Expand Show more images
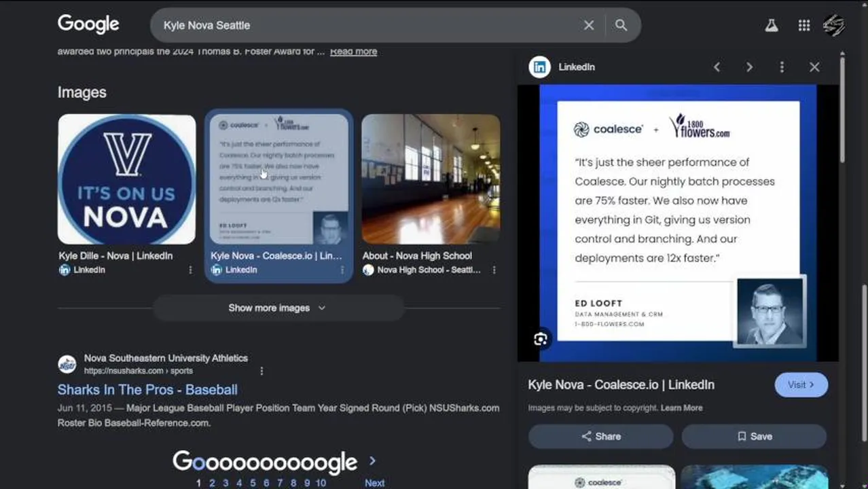This screenshot has height=489, width=868. [x=278, y=308]
